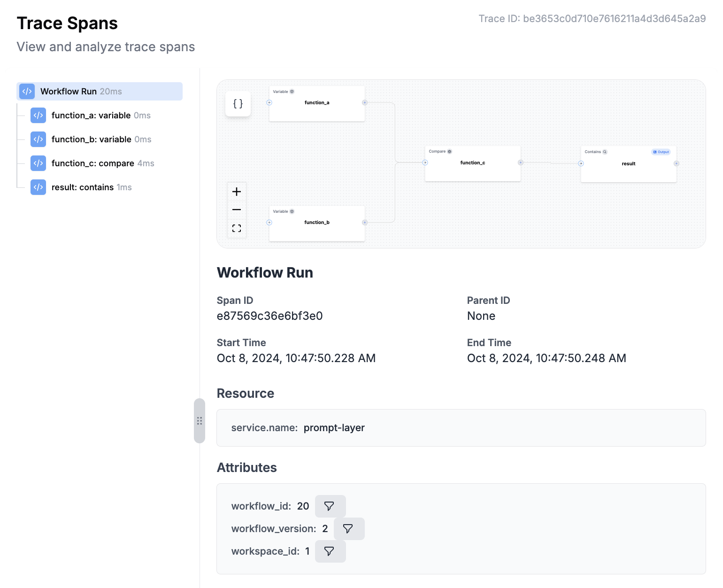Screen dimensions: 723x588
Task: Click the service.name prompt-layer value
Action: click(x=334, y=428)
